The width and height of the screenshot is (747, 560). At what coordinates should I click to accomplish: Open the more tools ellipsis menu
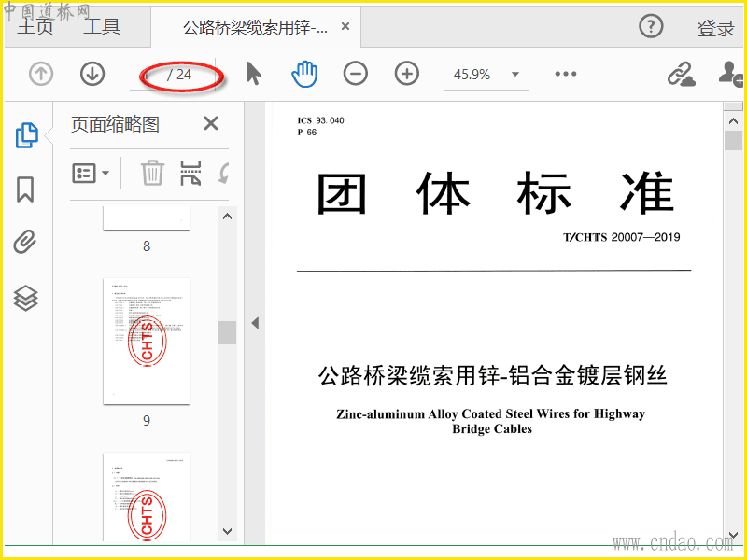566,74
